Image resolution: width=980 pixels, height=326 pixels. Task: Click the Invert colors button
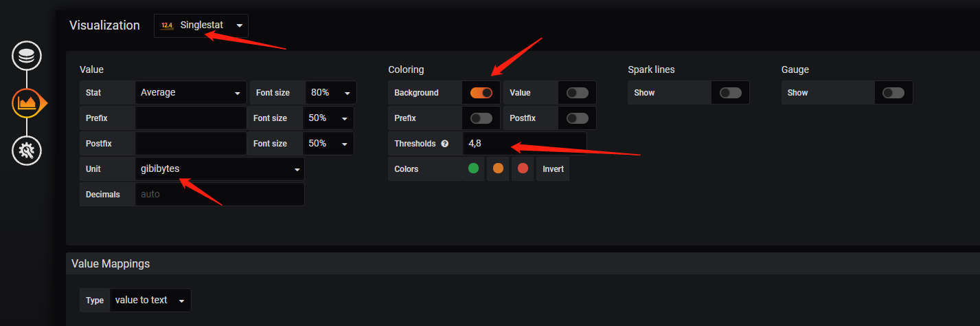553,169
